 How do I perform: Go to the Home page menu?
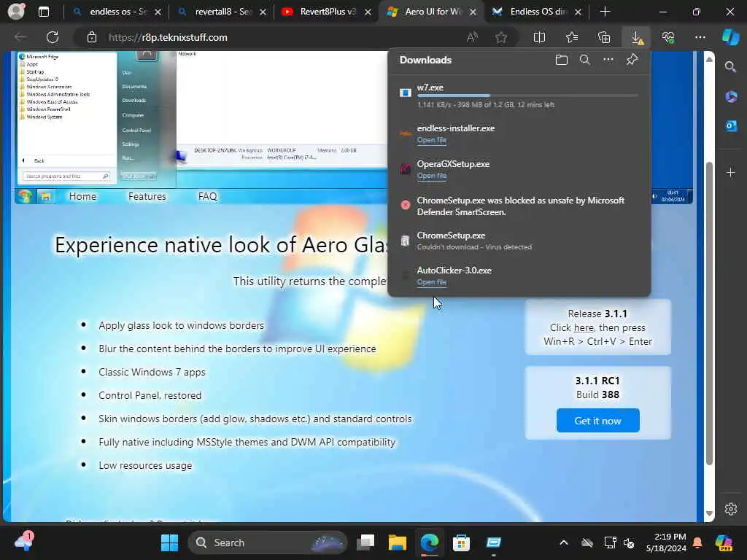[82, 196]
